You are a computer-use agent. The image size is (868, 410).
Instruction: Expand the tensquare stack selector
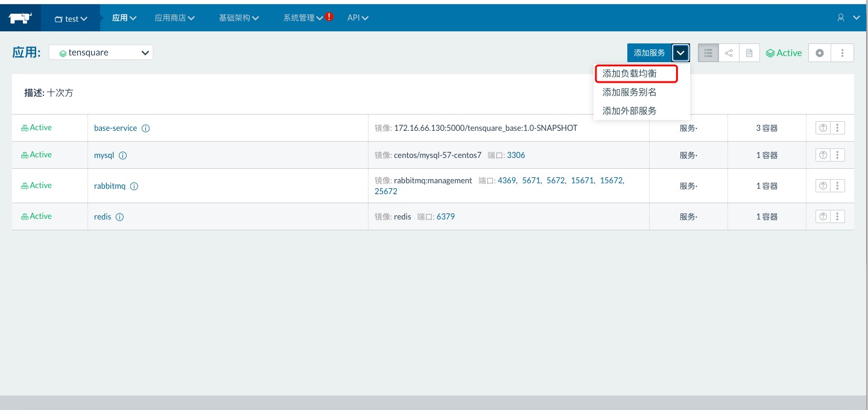point(101,52)
